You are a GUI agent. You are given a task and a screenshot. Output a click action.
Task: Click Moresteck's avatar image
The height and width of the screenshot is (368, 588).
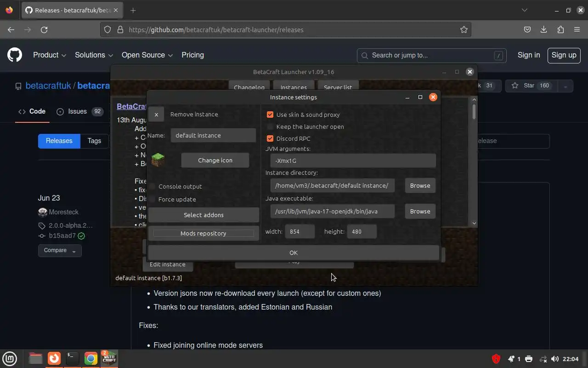pos(43,212)
